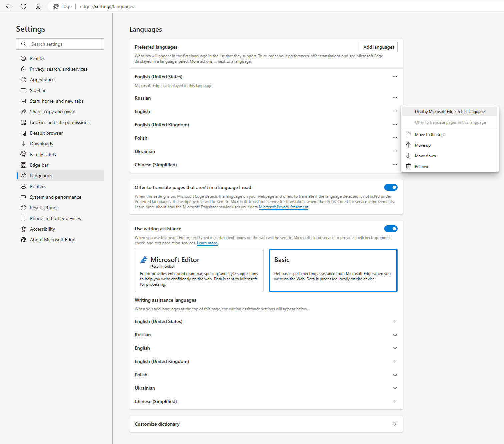
Task: Expand Russian writing assistance settings
Action: 395,335
